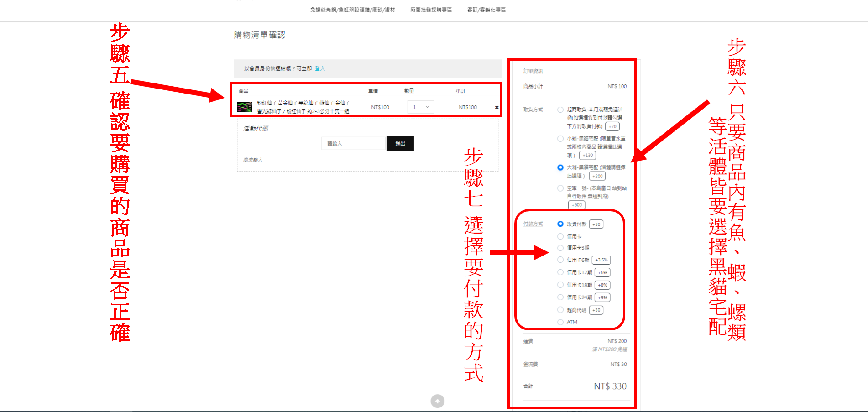868x412 pixels.
Task: Choose 信用卡12期 installment payment option
Action: pos(560,272)
